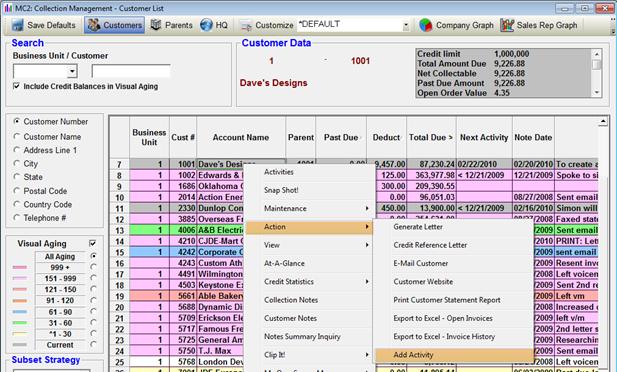This screenshot has height=372, width=617.
Task: Choose Activities from context menu
Action: pyautogui.click(x=279, y=172)
